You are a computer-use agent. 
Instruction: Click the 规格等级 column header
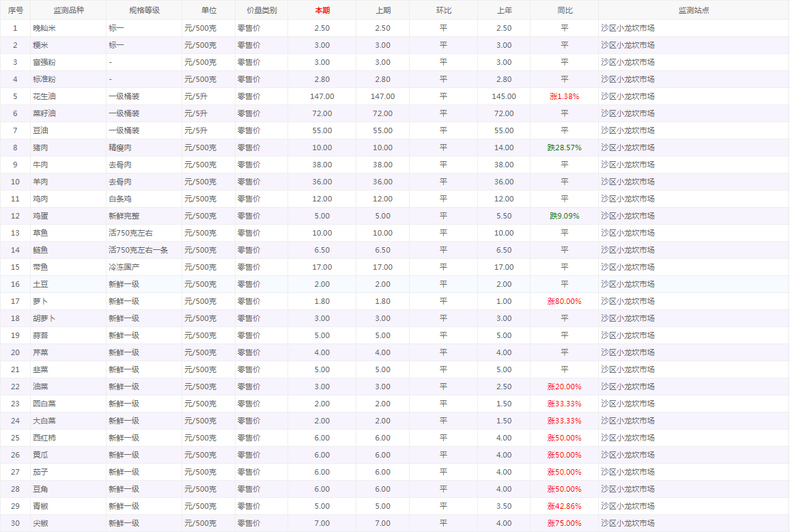143,10
